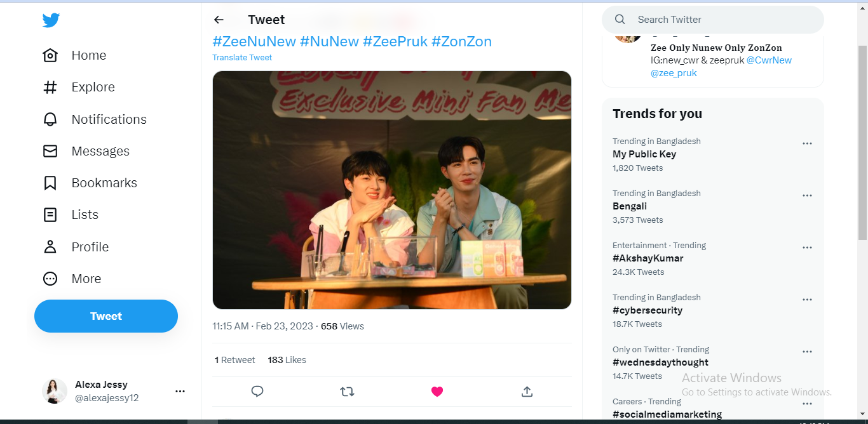Open the tweet photo of two people
This screenshot has height=424, width=868.
tap(392, 190)
